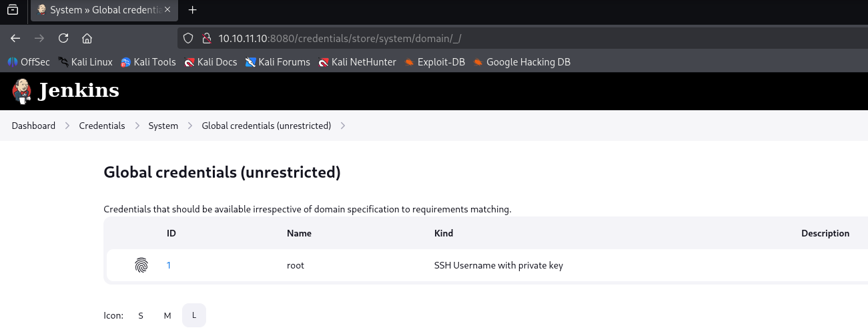Open Exploit-DB bookmark

[x=435, y=62]
